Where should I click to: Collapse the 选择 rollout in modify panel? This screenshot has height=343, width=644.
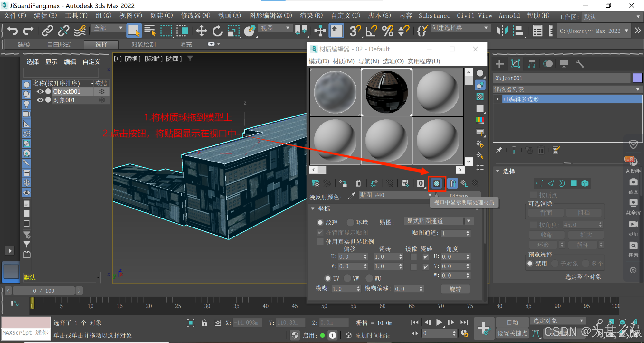coord(497,171)
